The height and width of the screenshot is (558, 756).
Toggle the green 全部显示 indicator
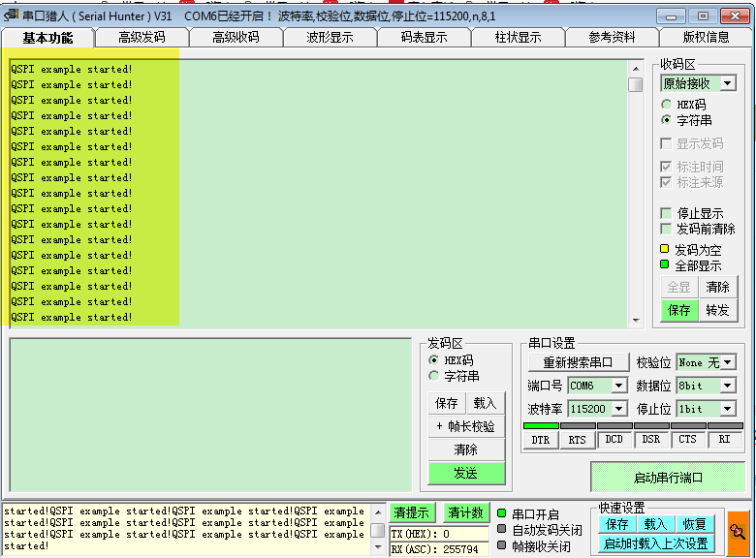tap(664, 264)
